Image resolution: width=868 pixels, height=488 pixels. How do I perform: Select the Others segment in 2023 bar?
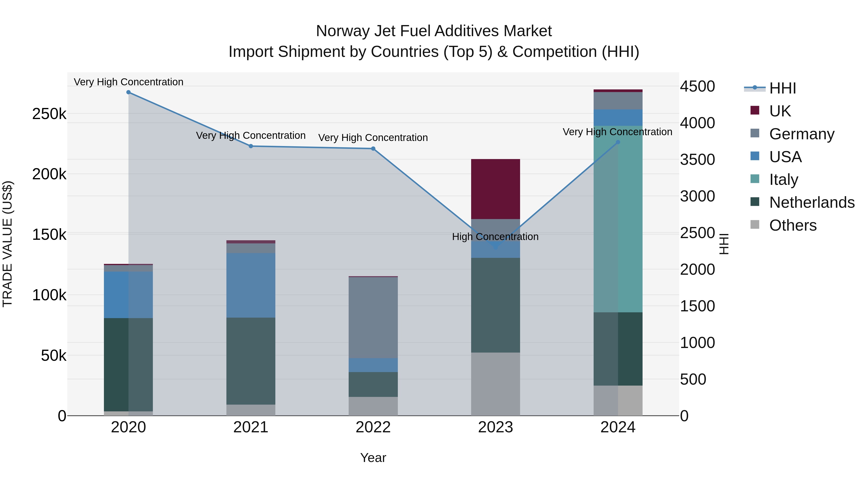click(x=495, y=384)
